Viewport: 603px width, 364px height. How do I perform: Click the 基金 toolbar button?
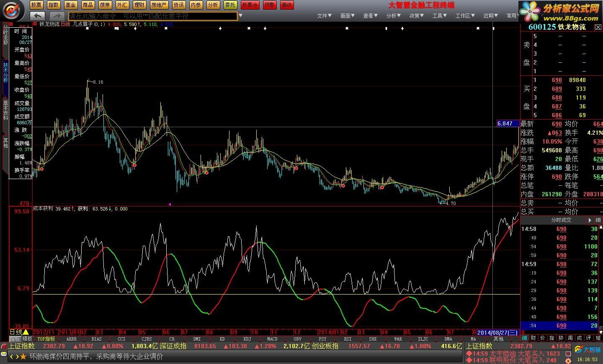(x=70, y=5)
